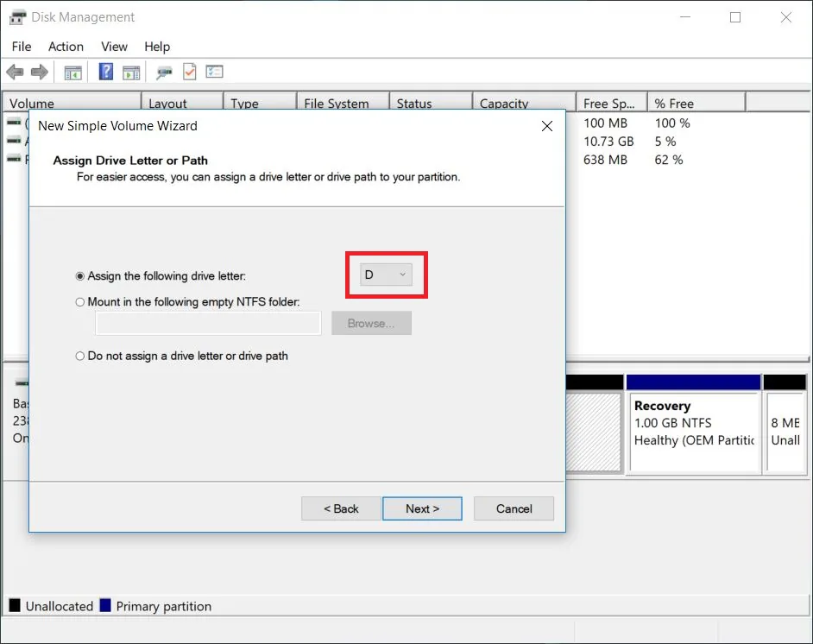The width and height of the screenshot is (813, 644).
Task: Open the File menu
Action: [22, 47]
